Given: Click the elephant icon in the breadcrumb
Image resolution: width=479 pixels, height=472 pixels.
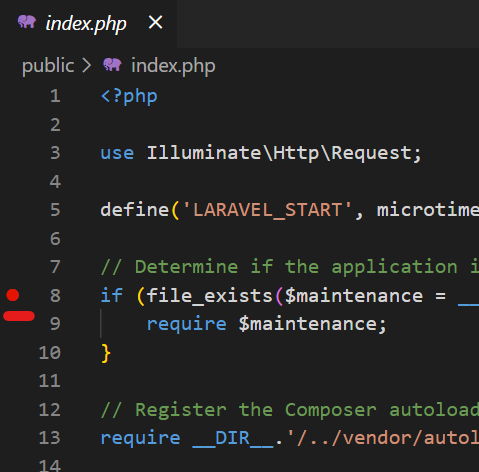Looking at the screenshot, I should 112,65.
